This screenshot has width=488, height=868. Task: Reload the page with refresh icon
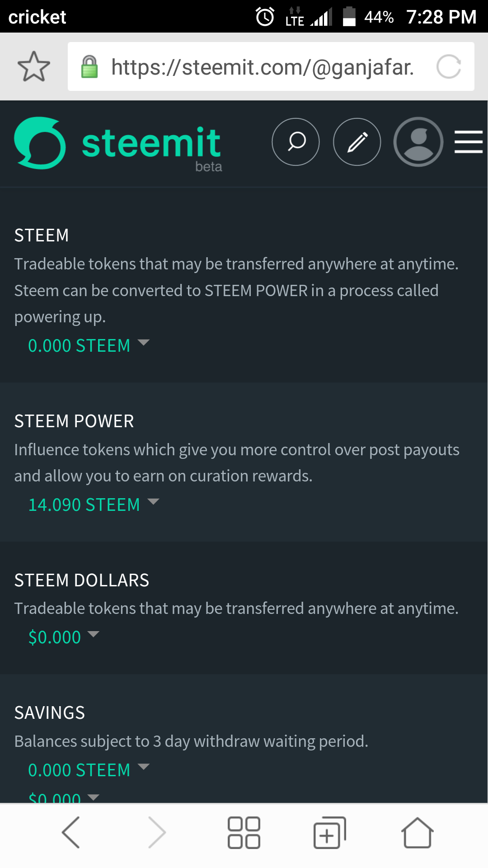click(449, 66)
